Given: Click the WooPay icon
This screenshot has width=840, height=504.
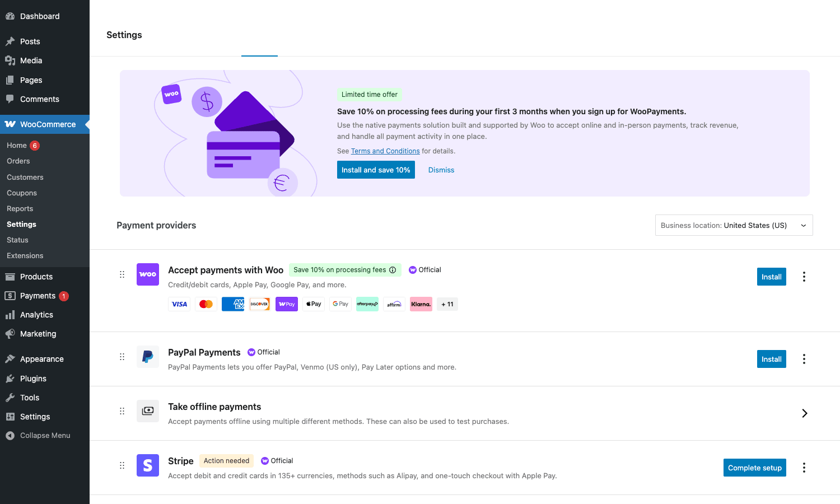Looking at the screenshot, I should tap(287, 304).
